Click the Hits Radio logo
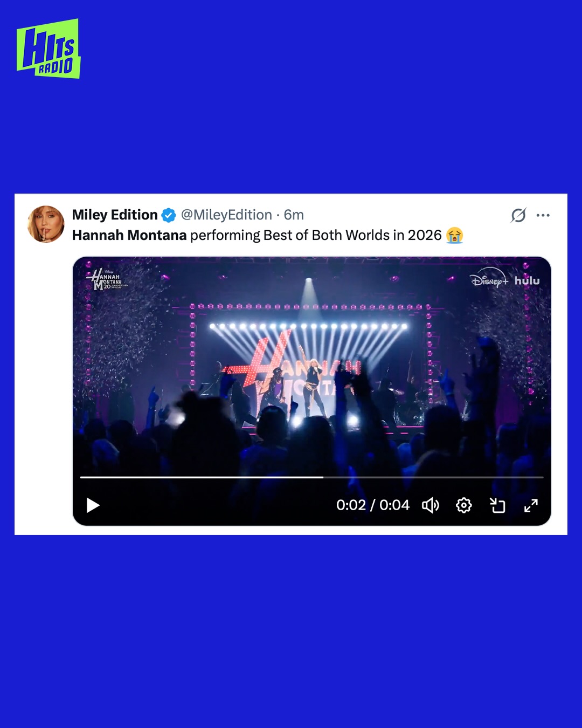 click(48, 49)
